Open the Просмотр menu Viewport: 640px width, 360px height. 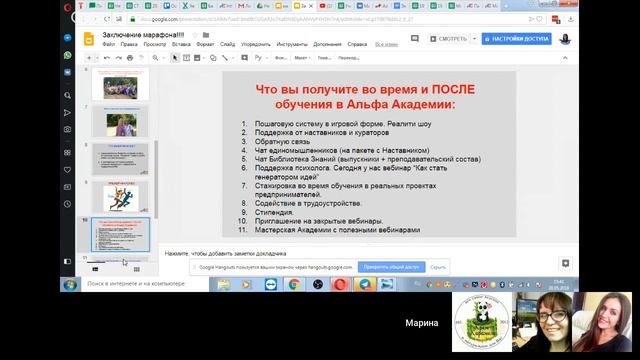[155, 44]
